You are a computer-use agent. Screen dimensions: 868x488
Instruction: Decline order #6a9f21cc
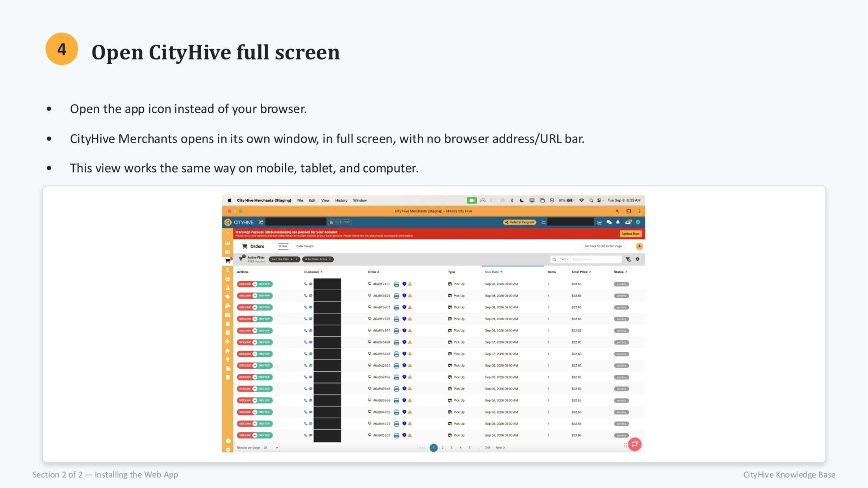click(x=245, y=284)
